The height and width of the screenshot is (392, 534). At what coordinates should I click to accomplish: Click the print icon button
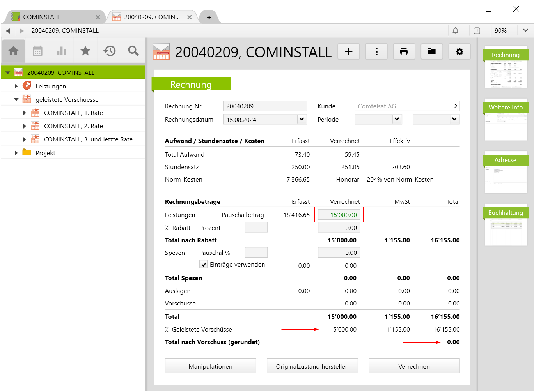pyautogui.click(x=404, y=51)
